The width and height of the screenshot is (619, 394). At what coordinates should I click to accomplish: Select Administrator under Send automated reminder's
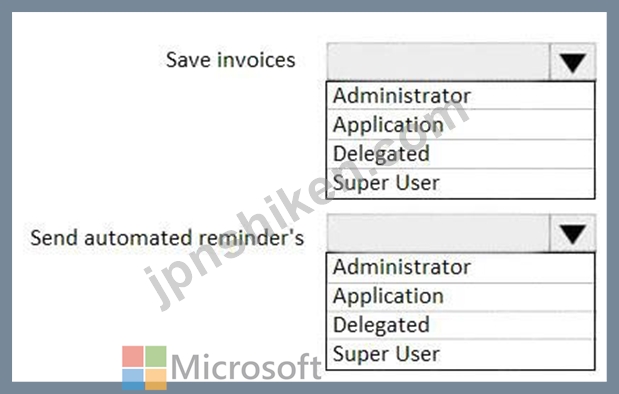pyautogui.click(x=460, y=267)
